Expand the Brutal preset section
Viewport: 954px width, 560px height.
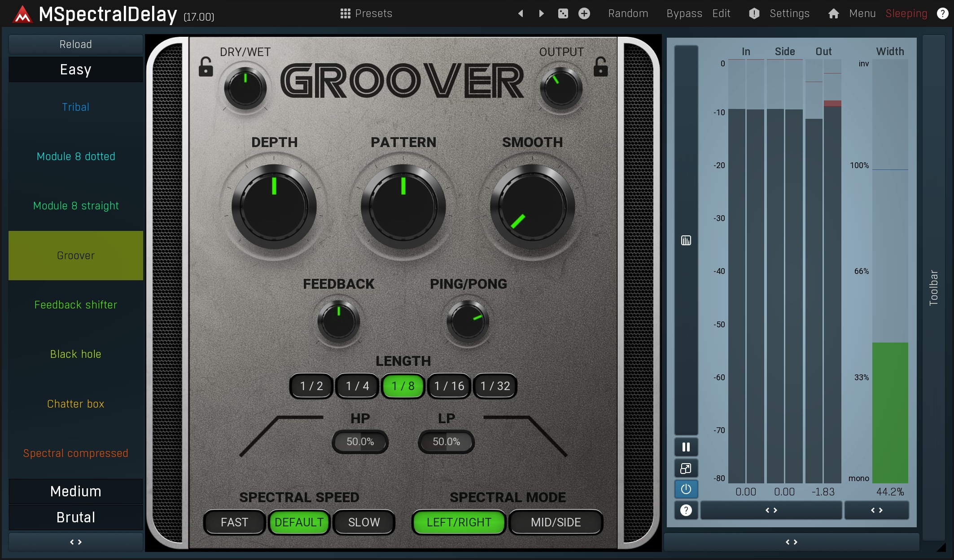[x=76, y=517]
